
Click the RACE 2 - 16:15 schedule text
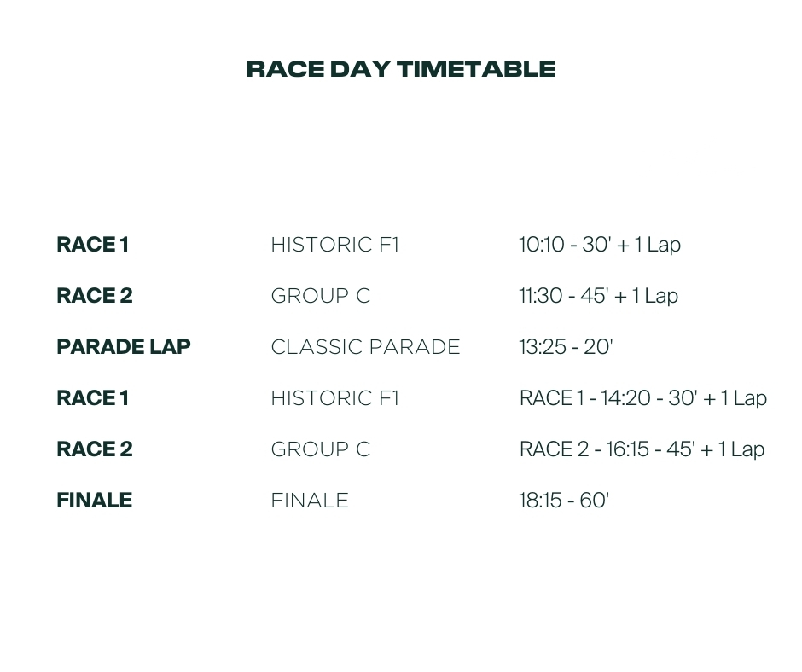tap(642, 449)
